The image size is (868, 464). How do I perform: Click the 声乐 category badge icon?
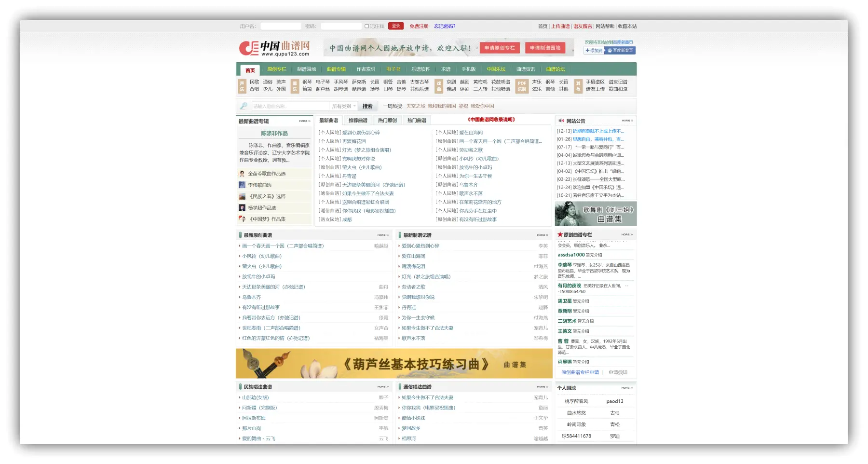(x=242, y=86)
